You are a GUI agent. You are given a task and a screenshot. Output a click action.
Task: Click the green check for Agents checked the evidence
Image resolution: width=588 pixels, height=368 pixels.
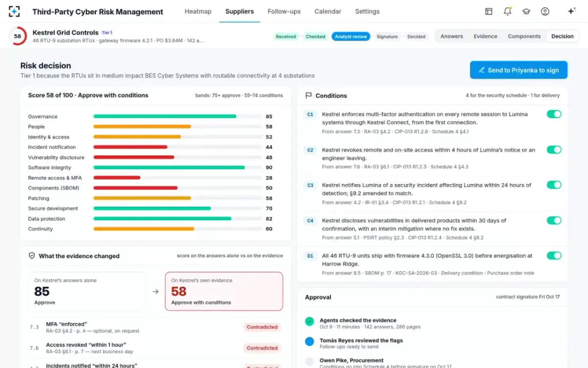pyautogui.click(x=309, y=321)
